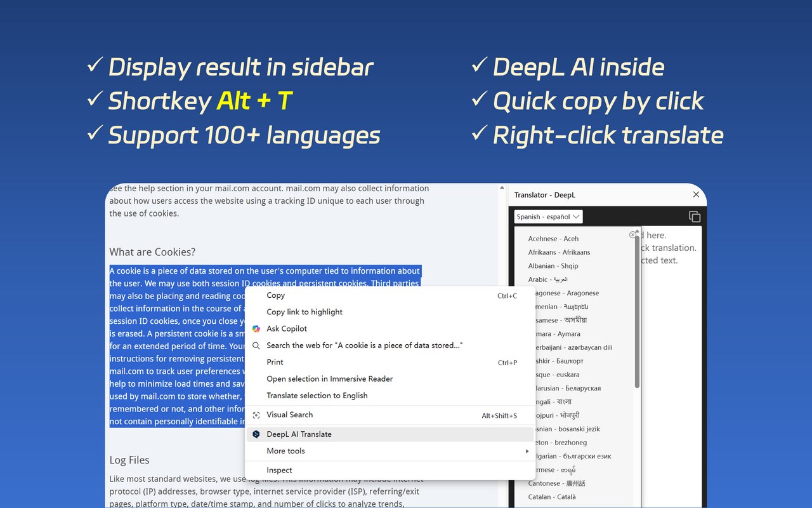The image size is (812, 508).
Task: Copy translation using the clipboard icon
Action: (x=694, y=216)
